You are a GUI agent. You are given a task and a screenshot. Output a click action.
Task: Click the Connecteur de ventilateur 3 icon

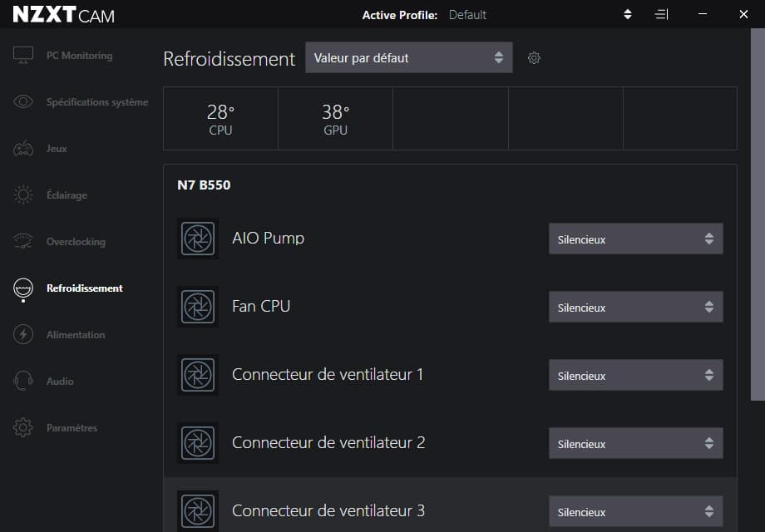198,511
